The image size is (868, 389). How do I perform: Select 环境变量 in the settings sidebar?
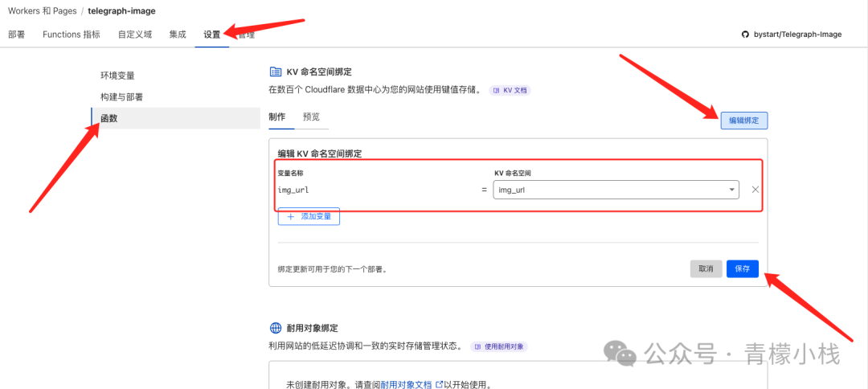[117, 76]
